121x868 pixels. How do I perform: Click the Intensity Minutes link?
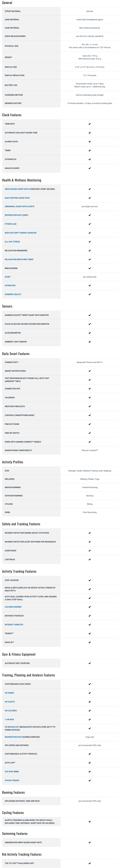[14, 624]
